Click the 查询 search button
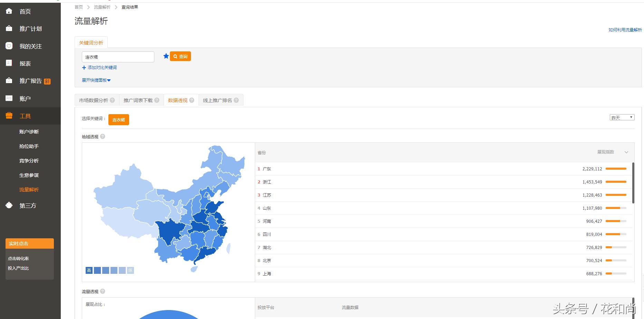This screenshot has height=319, width=644. tap(181, 56)
